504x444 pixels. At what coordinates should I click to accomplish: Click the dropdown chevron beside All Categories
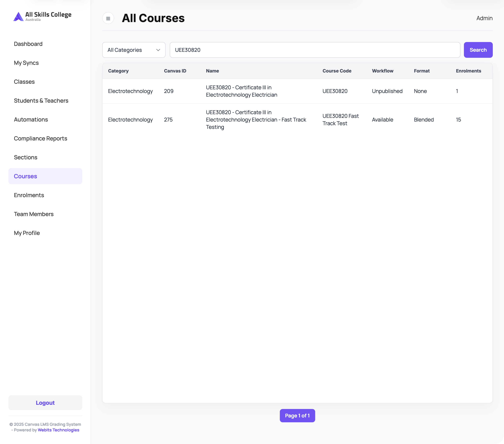point(158,50)
